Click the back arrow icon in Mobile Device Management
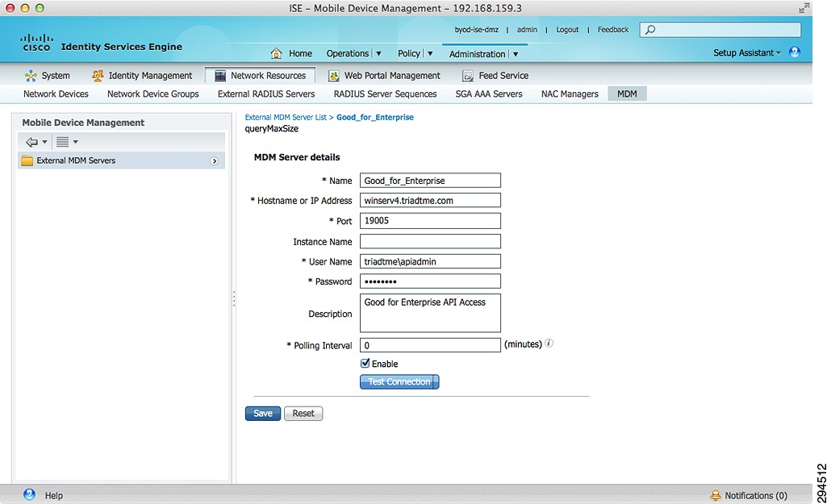 pos(31,142)
